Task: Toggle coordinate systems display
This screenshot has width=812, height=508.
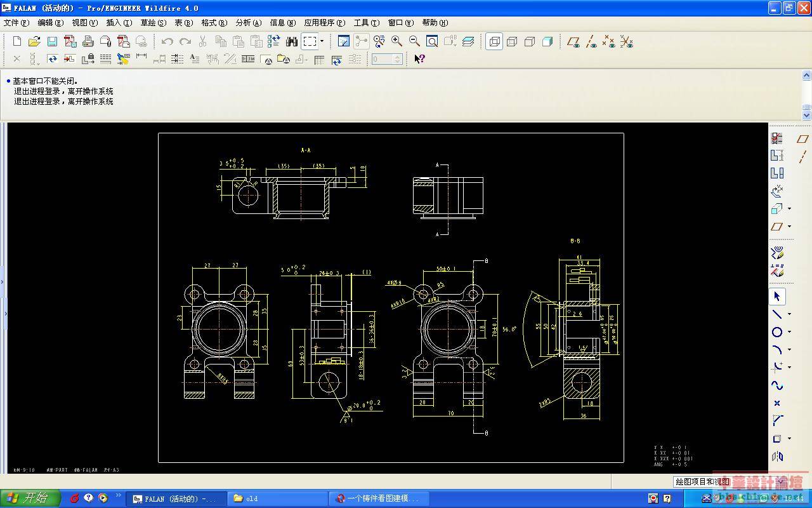Action: click(x=627, y=41)
